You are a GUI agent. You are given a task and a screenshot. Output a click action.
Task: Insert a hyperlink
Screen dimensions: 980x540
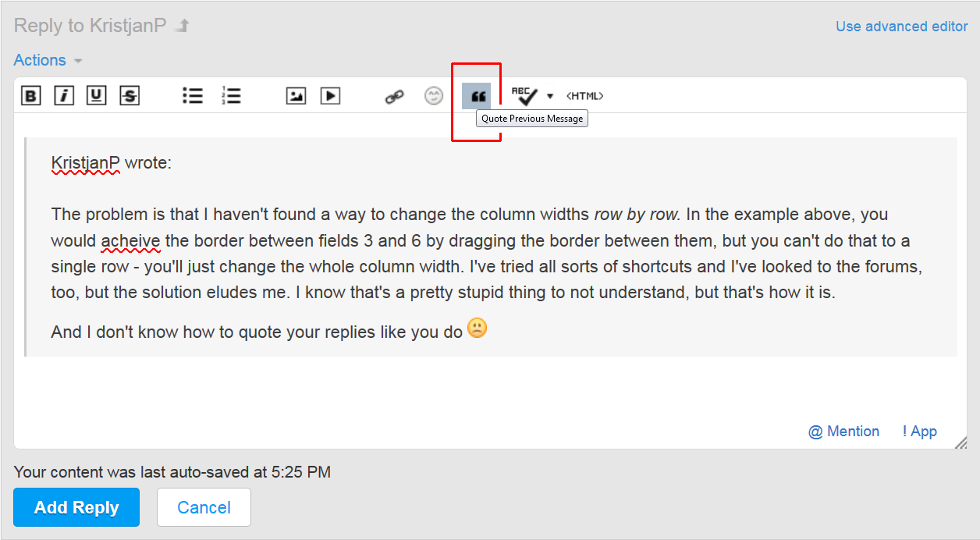(x=395, y=96)
